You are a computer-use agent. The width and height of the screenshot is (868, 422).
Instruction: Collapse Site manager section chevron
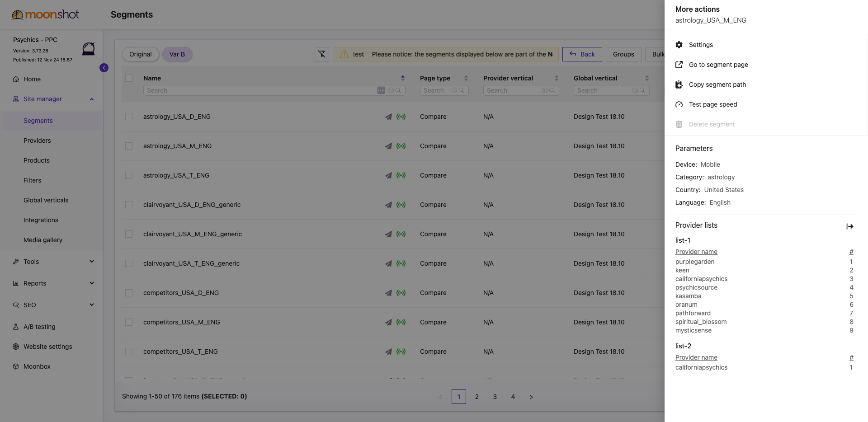92,99
